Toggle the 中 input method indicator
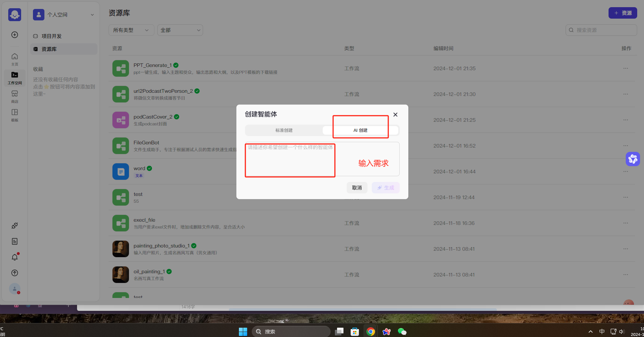644x337 pixels. pos(602,332)
